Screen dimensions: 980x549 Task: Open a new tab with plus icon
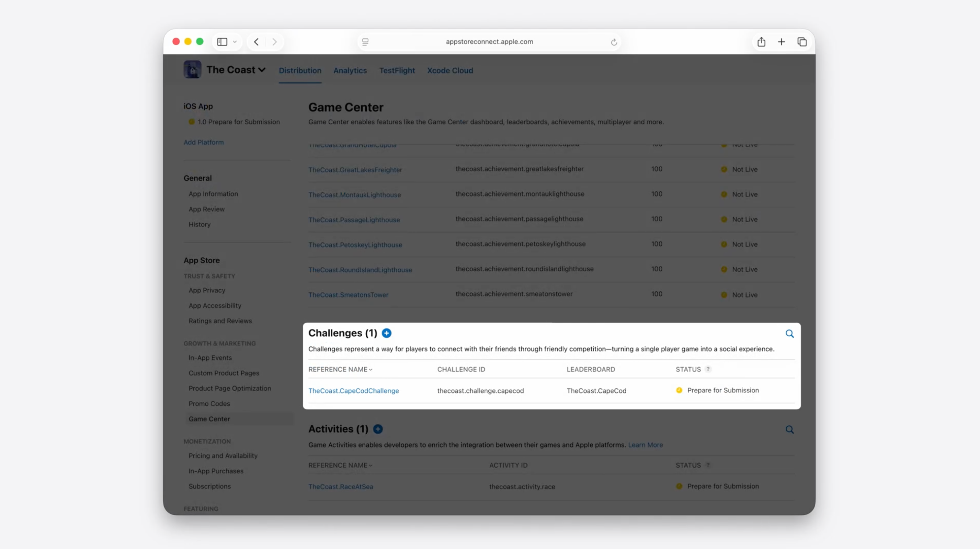(x=781, y=42)
